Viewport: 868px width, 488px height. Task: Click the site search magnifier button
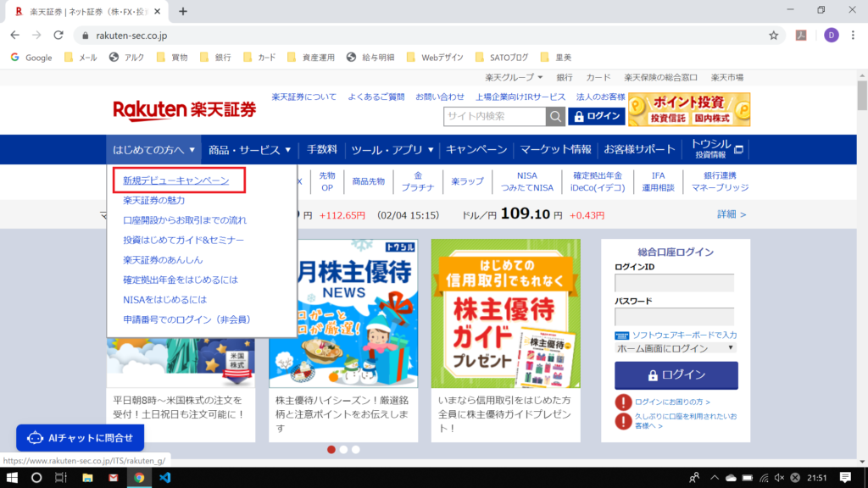(x=555, y=116)
